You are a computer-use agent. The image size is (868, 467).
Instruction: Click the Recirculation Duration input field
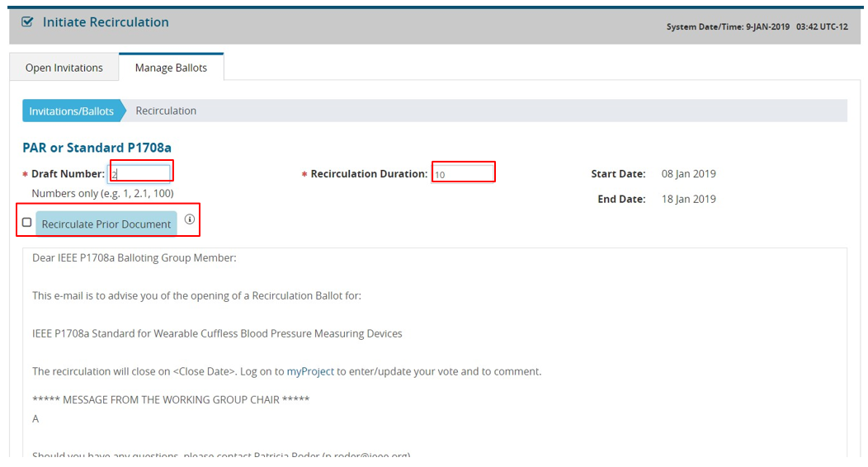[x=463, y=174]
